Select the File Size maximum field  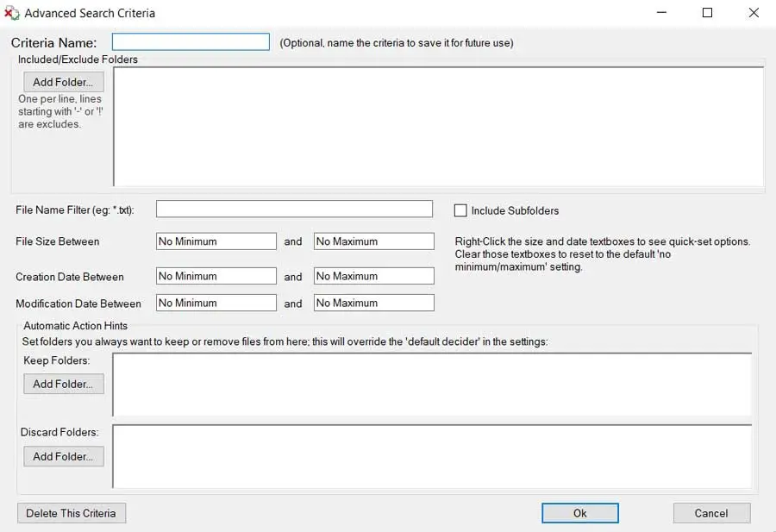[373, 241]
